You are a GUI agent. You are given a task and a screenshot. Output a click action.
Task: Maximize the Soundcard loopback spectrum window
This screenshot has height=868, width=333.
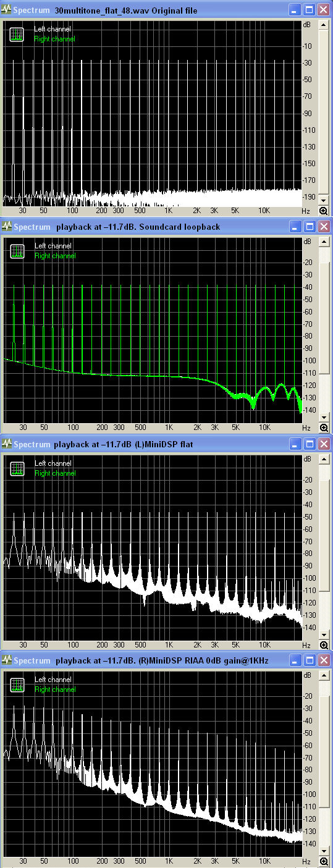(310, 227)
